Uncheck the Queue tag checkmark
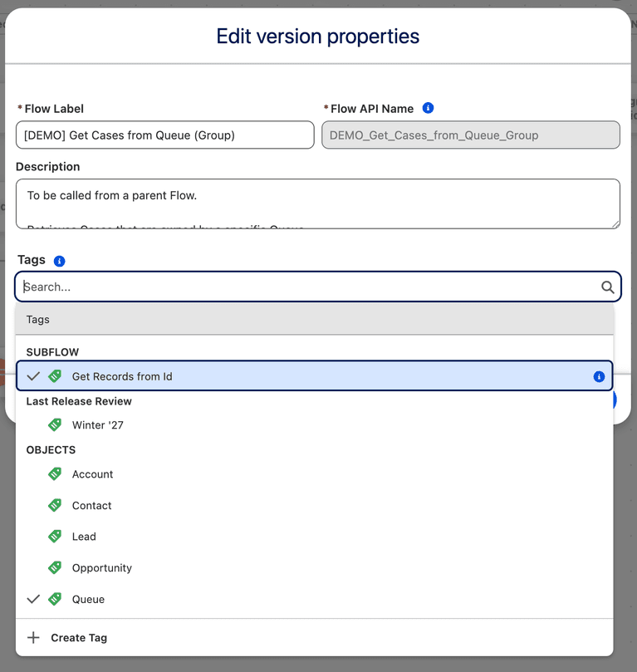The width and height of the screenshot is (637, 672). point(33,599)
